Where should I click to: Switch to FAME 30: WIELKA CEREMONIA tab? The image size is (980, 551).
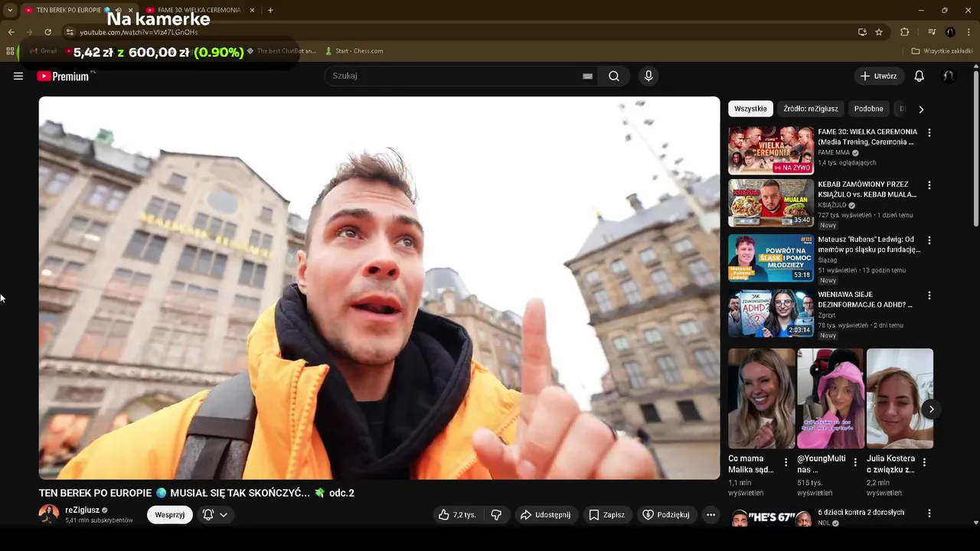coord(199,10)
